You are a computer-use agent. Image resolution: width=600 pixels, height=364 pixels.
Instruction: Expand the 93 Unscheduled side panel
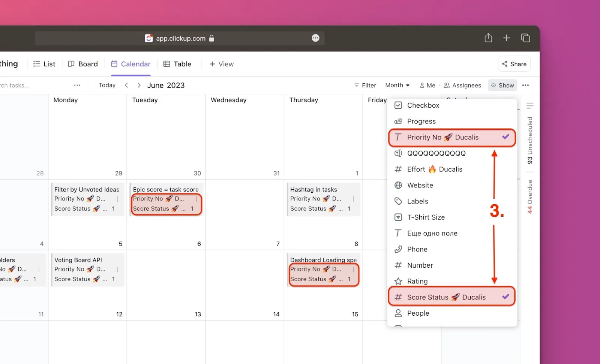(x=529, y=140)
